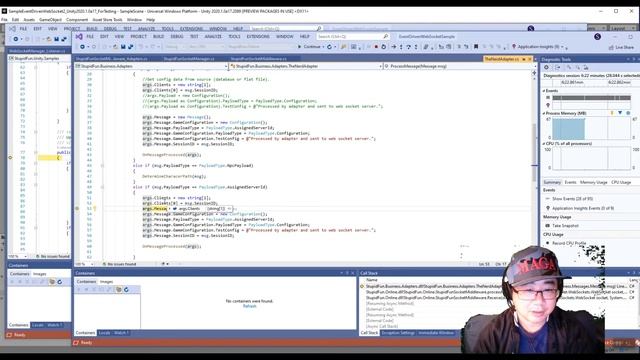Click the Application Insights toolbar icon
640x360 pixels.
click(x=514, y=47)
